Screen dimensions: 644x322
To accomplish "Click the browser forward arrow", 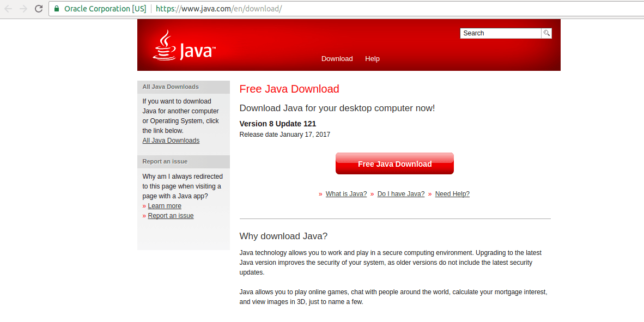I will (23, 9).
